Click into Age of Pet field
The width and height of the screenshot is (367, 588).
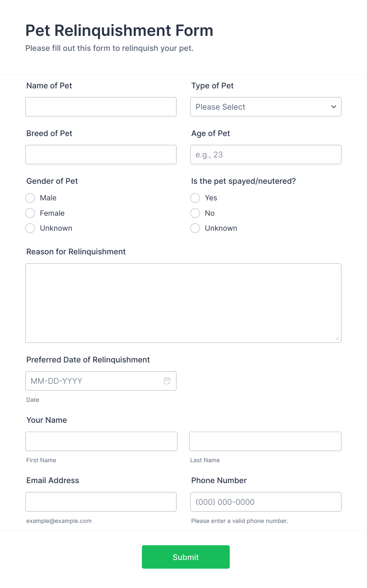[266, 155]
